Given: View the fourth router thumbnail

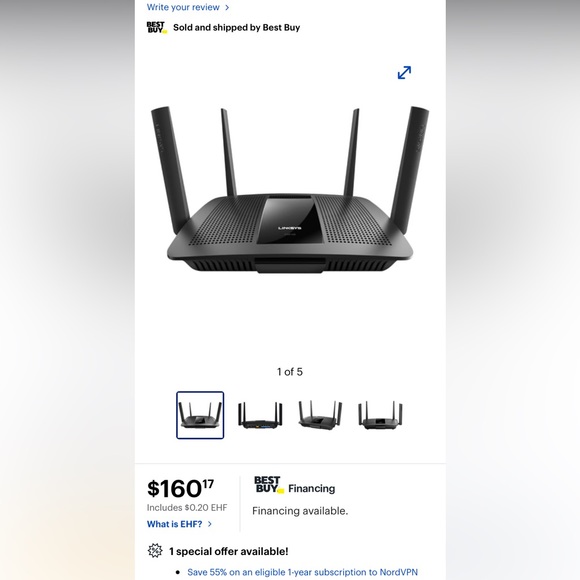Looking at the screenshot, I should tap(380, 415).
